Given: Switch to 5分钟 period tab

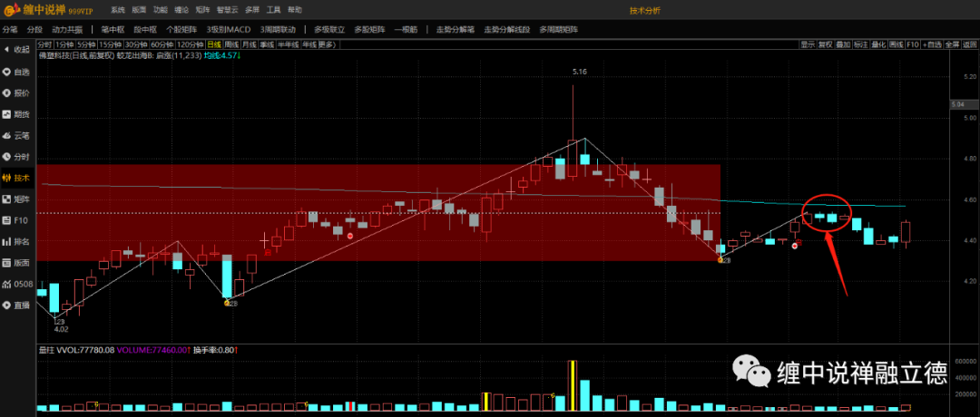Looking at the screenshot, I should click(x=86, y=44).
